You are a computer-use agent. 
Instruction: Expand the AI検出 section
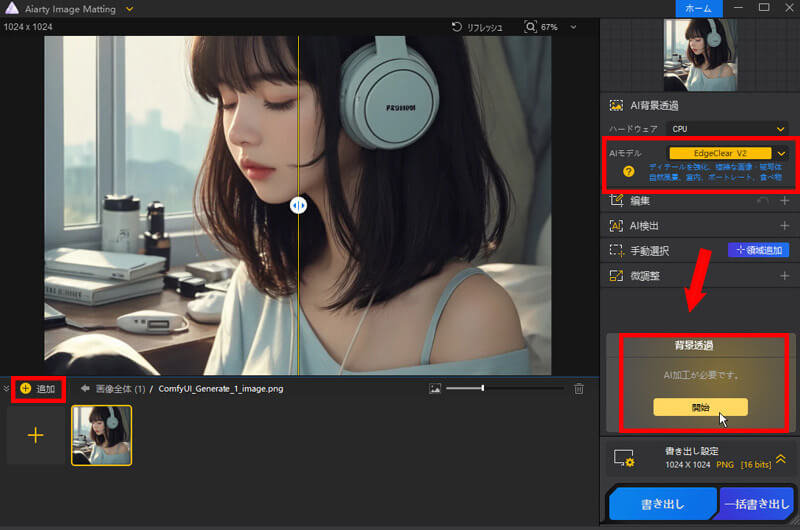[784, 225]
